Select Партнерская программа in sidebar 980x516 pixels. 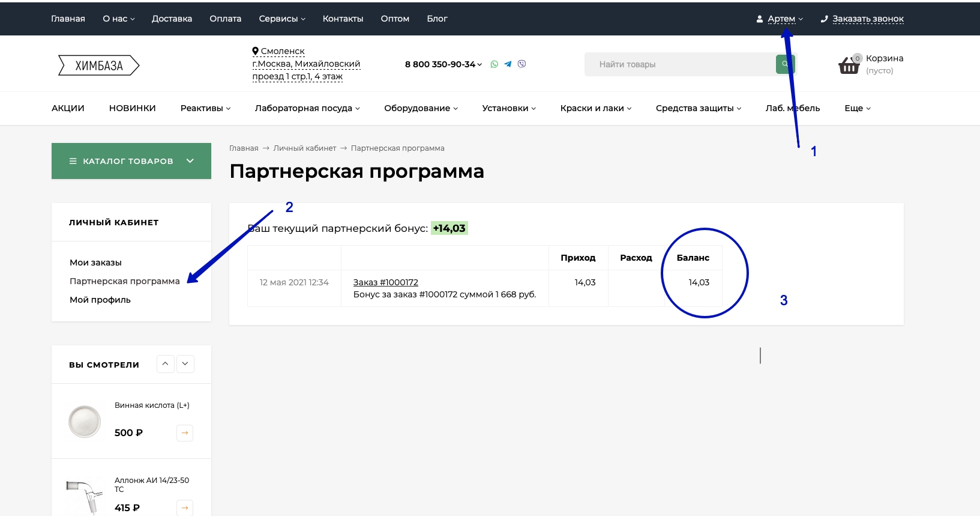point(124,281)
